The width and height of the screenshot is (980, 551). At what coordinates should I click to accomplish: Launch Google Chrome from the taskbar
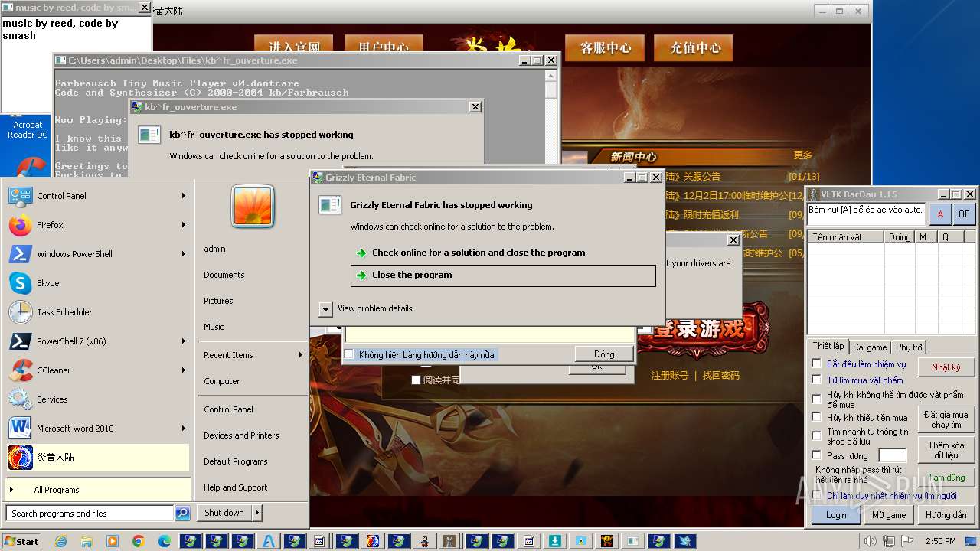(139, 541)
